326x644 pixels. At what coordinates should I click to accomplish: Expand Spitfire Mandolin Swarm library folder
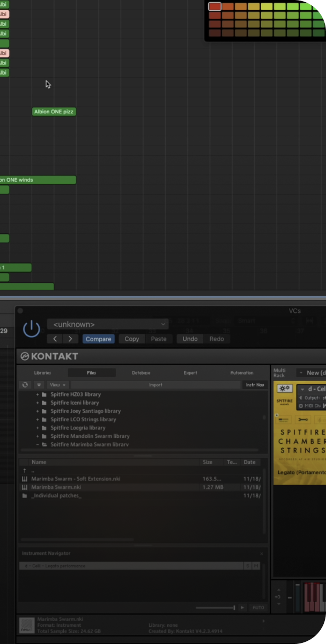pyautogui.click(x=38, y=436)
